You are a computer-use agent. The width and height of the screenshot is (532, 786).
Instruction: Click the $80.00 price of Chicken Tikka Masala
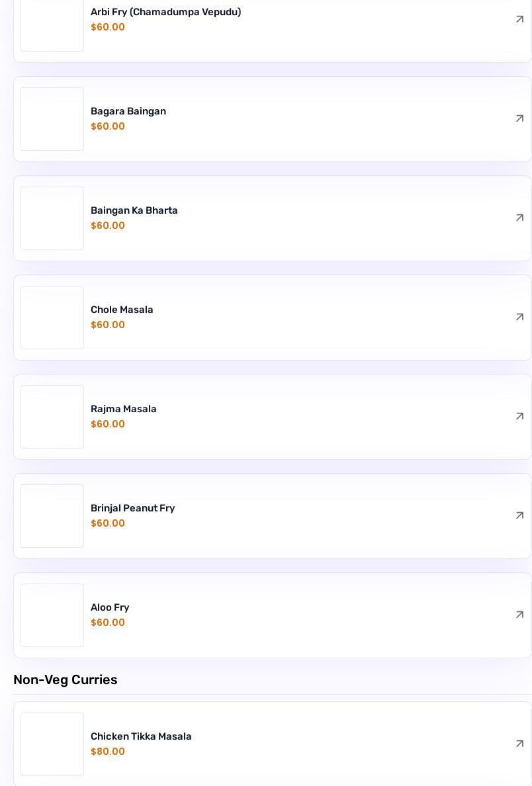coord(108,752)
